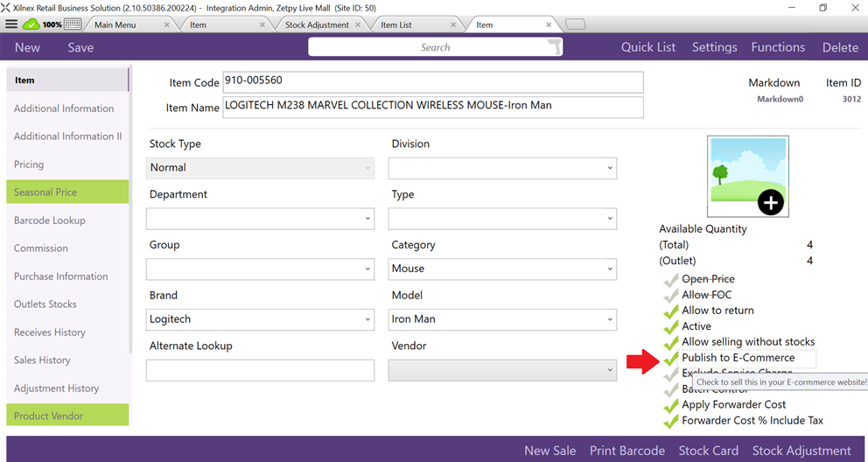Open a new blank tab
This screenshot has width=868, height=462.
click(x=575, y=25)
